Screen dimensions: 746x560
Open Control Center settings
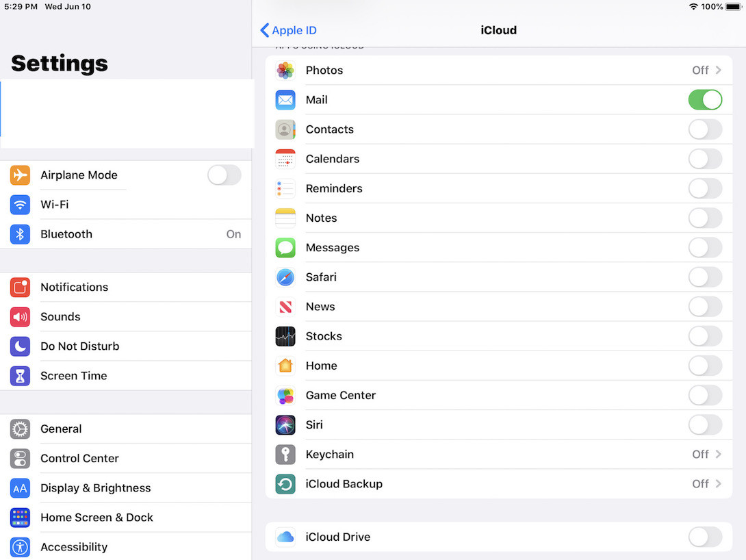click(x=126, y=459)
